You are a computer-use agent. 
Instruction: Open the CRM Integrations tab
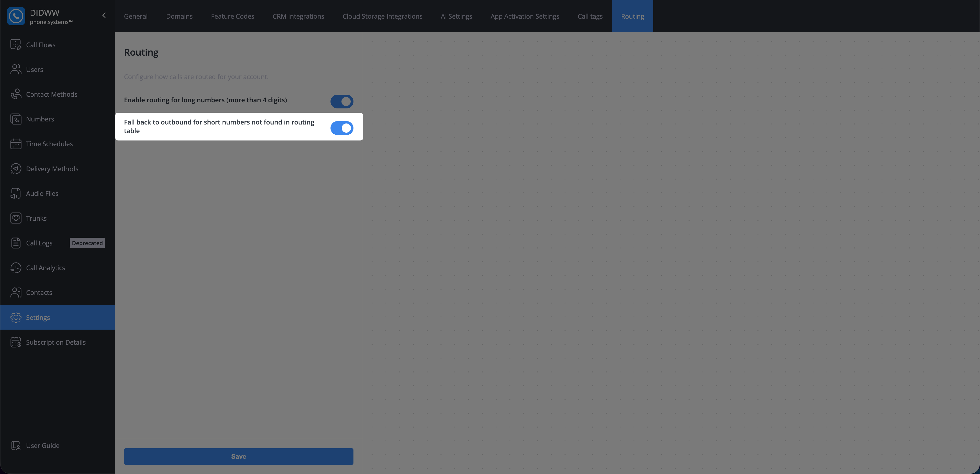coord(298,16)
